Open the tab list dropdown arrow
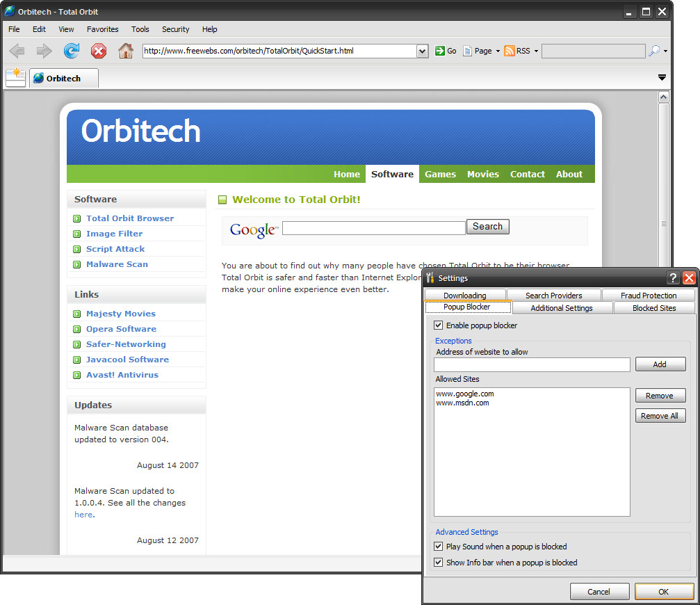This screenshot has height=605, width=700. [x=662, y=78]
